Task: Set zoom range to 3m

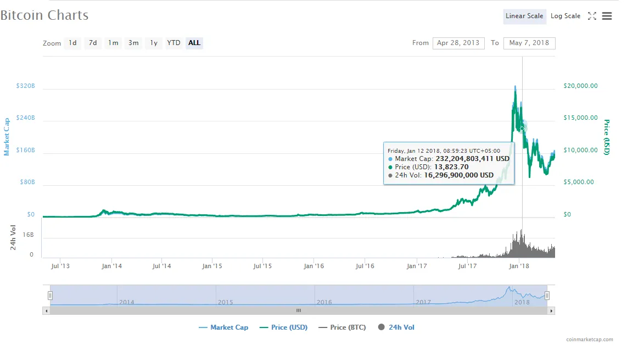Action: click(133, 43)
